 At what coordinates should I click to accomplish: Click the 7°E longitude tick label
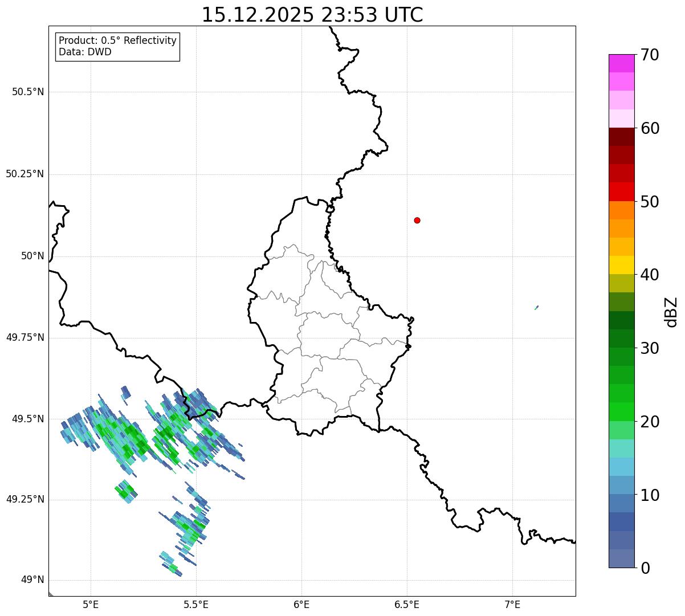[x=512, y=604]
